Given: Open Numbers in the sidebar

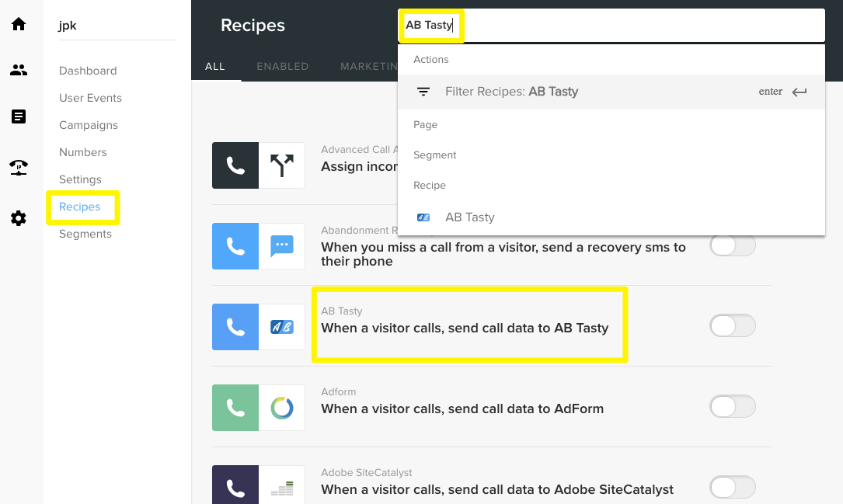Looking at the screenshot, I should point(83,152).
